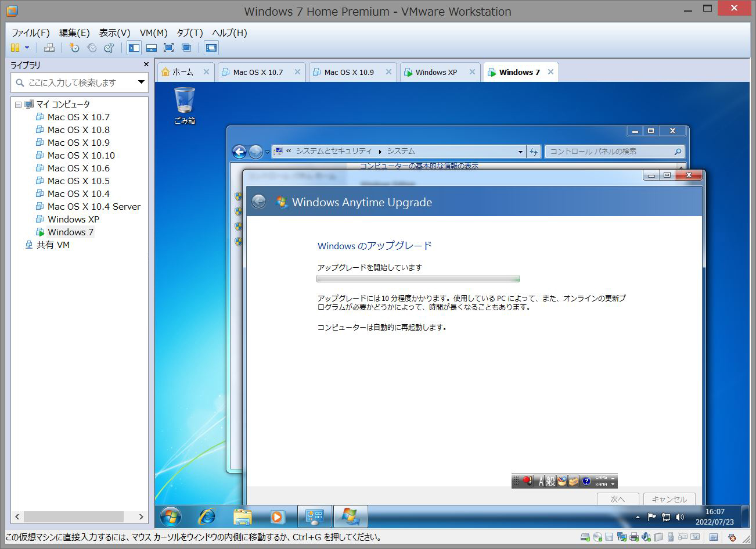Click the library horizontal scrollbar
The image size is (756, 549).
pyautogui.click(x=78, y=516)
